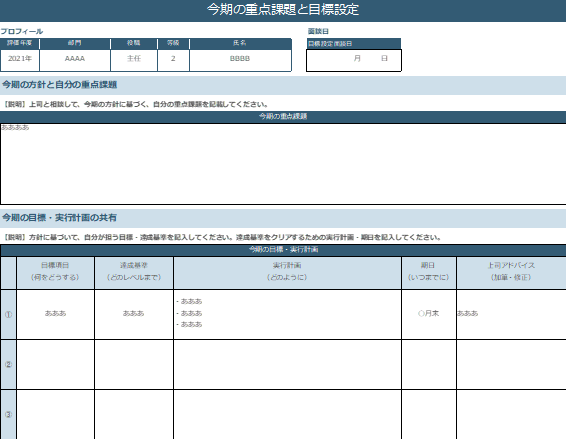Select the empty row ② 目標項目 cell
The width and height of the screenshot is (567, 440).
55,364
